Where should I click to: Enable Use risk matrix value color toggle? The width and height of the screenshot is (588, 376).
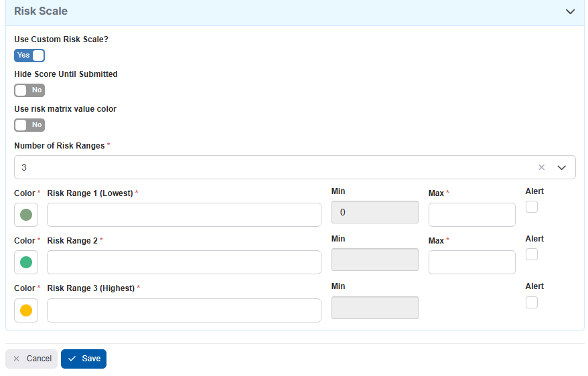(29, 125)
